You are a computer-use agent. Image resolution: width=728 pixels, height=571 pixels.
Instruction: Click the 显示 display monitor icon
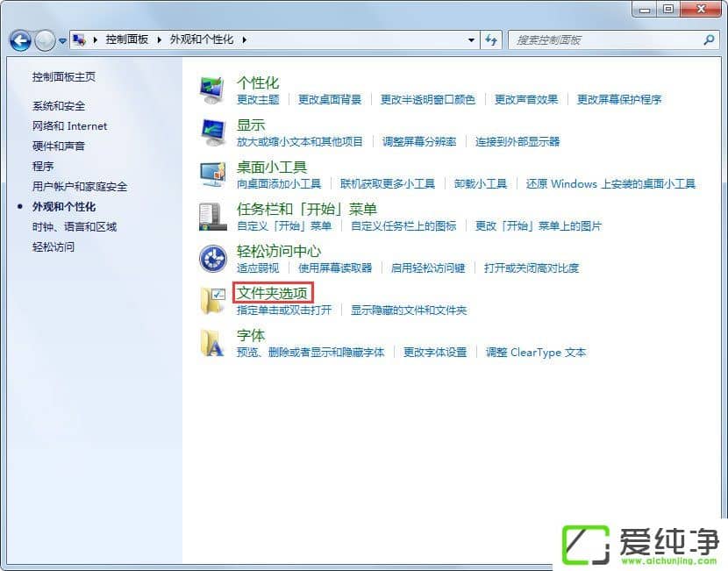212,132
